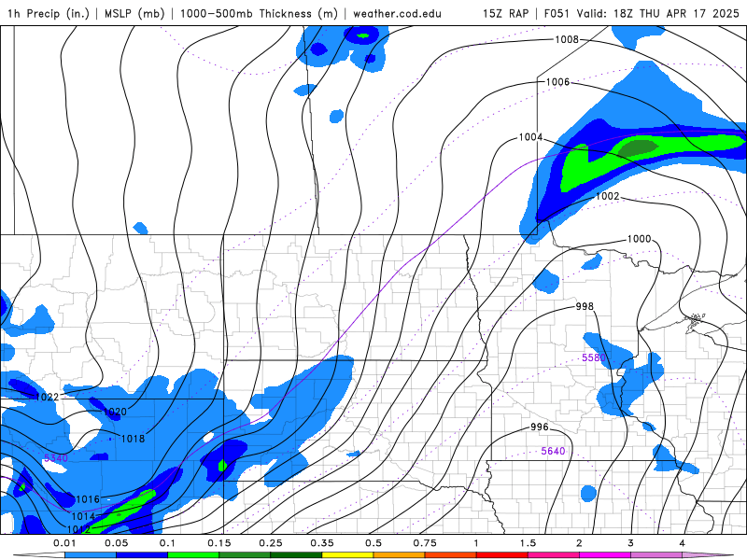Click the dark blue legend swatch after 0.05

[x=142, y=555]
